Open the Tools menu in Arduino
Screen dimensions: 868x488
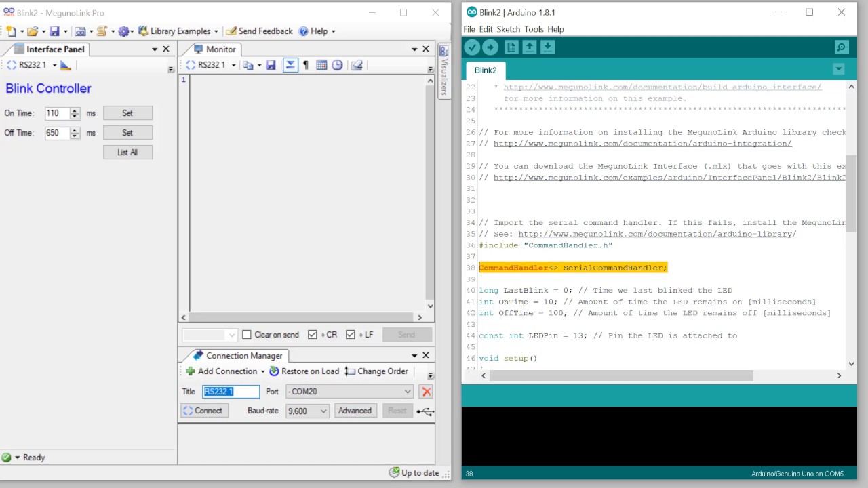point(534,29)
